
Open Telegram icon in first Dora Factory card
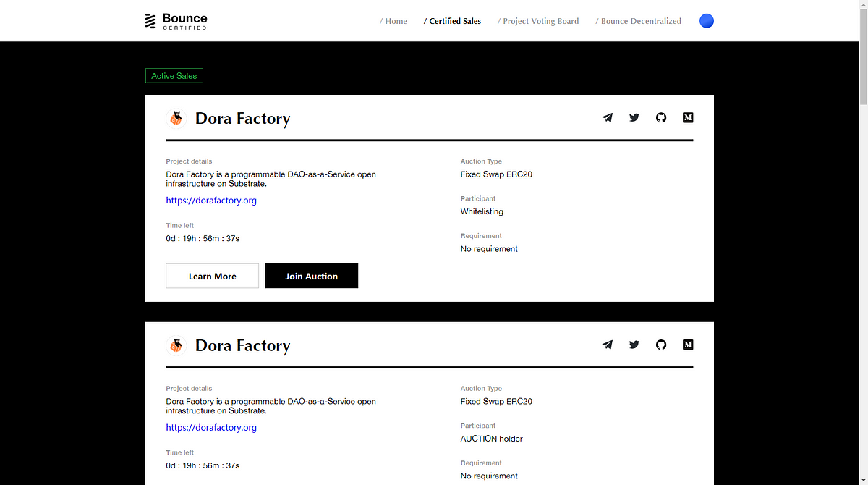coord(608,117)
